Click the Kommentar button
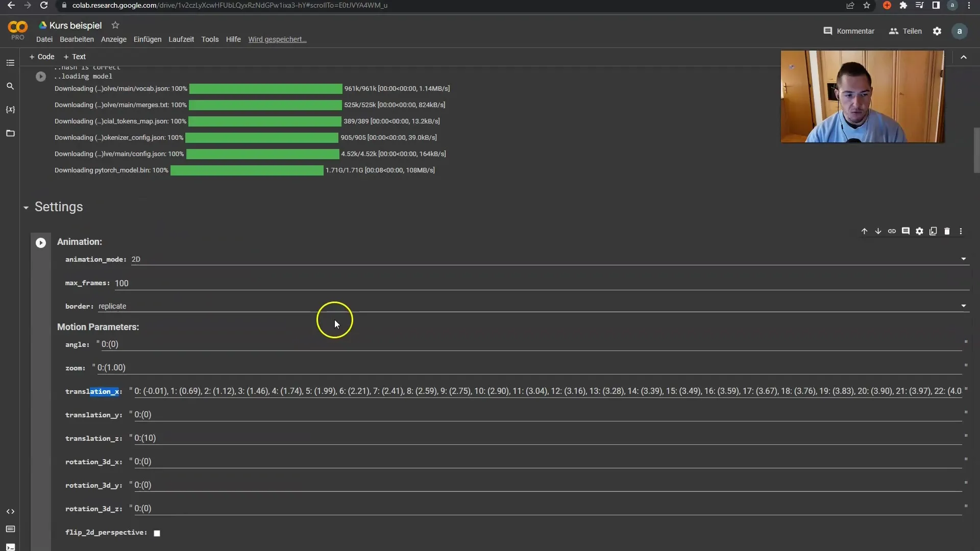Image resolution: width=980 pixels, height=551 pixels. (849, 31)
